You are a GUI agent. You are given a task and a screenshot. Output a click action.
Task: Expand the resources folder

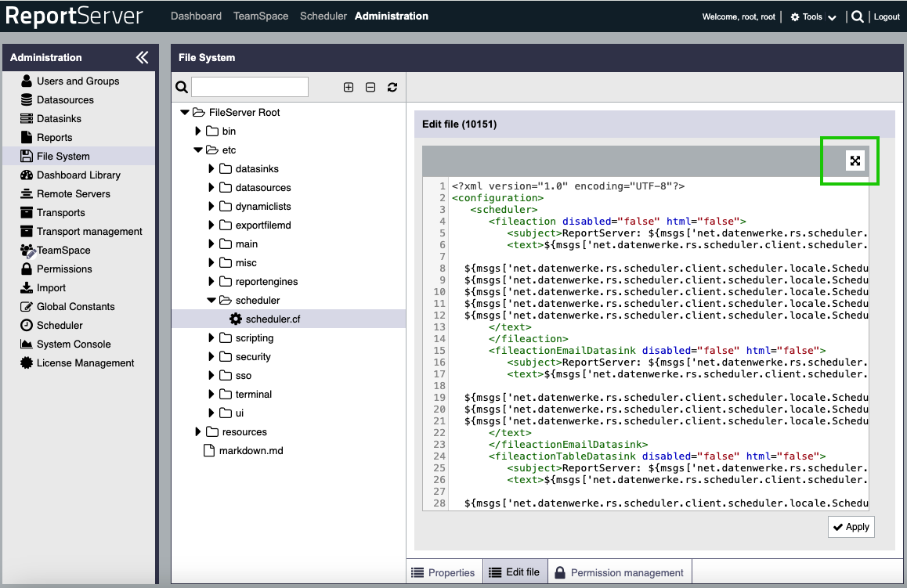(x=198, y=432)
